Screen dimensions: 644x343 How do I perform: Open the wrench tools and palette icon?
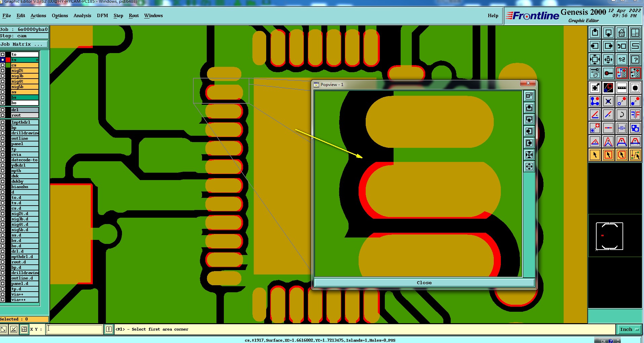click(x=595, y=73)
